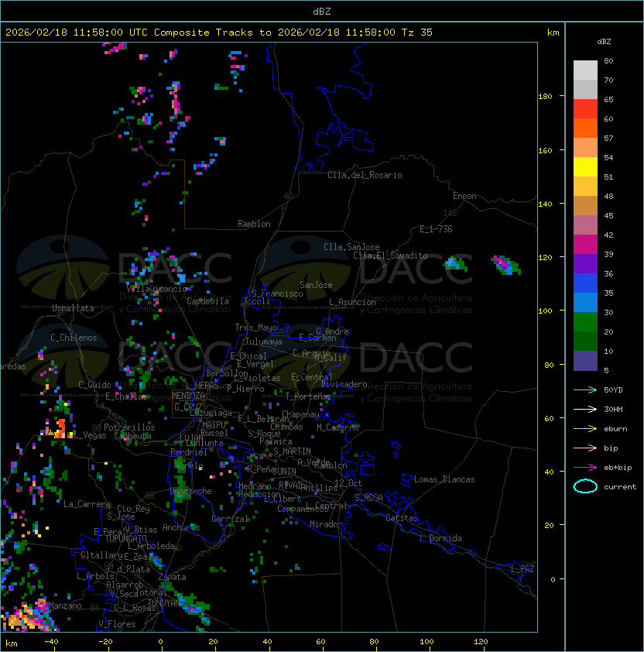Click the cyan 50YD arrow in legend

point(585,390)
